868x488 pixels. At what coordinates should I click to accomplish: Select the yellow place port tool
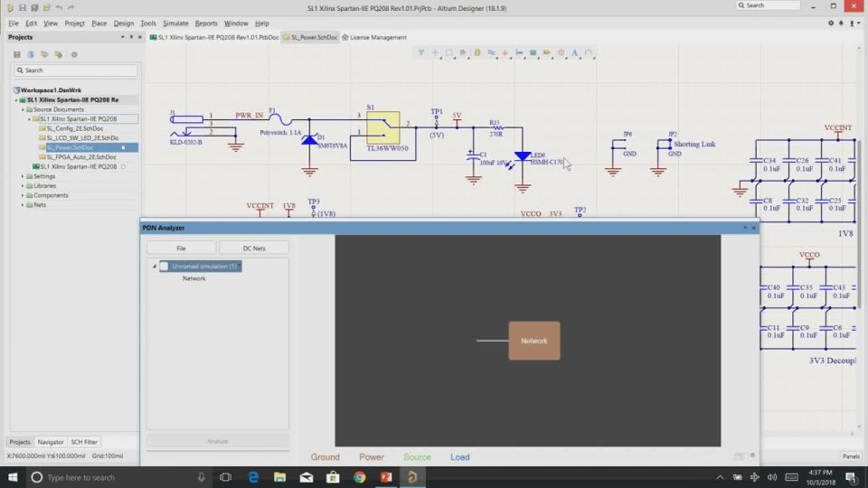tap(547, 52)
